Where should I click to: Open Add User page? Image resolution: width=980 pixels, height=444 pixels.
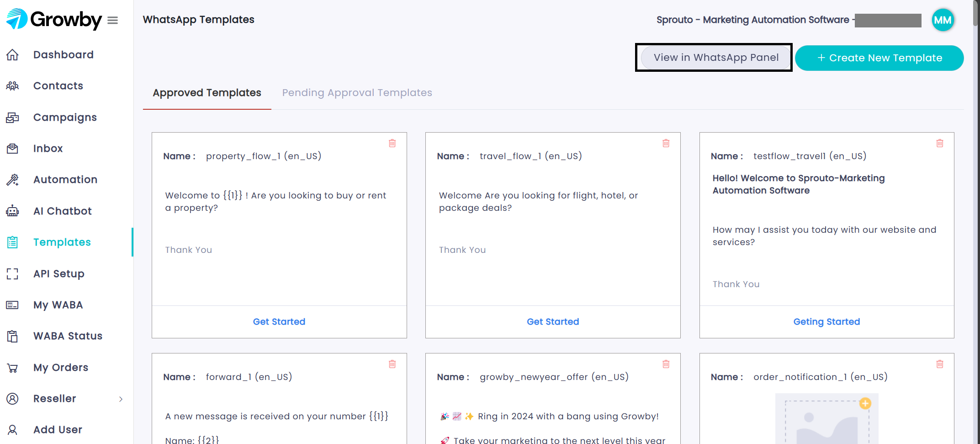pyautogui.click(x=58, y=430)
